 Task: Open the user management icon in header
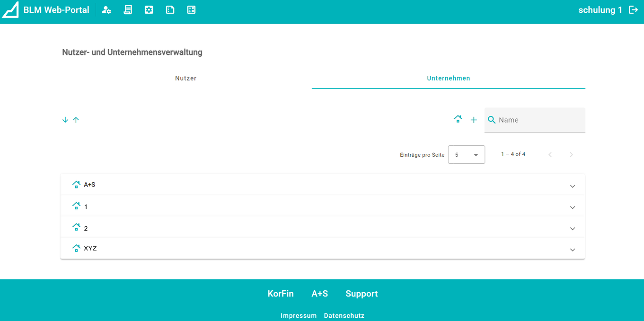[x=106, y=10]
